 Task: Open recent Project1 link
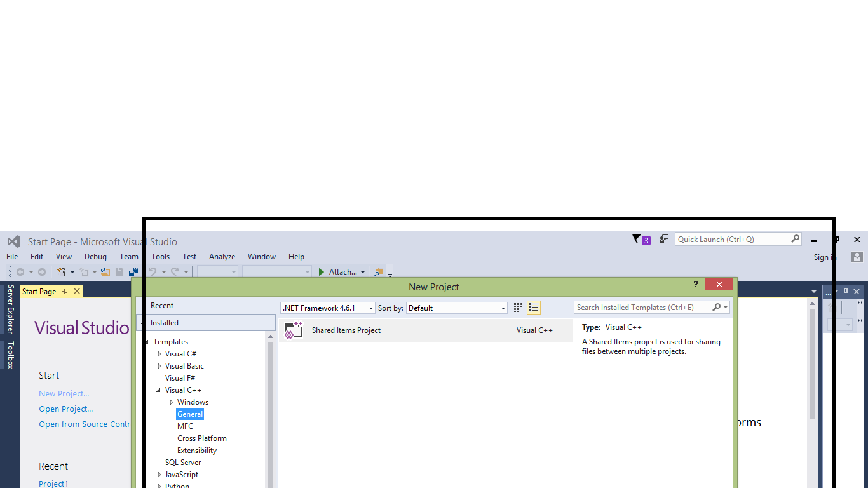[53, 484]
